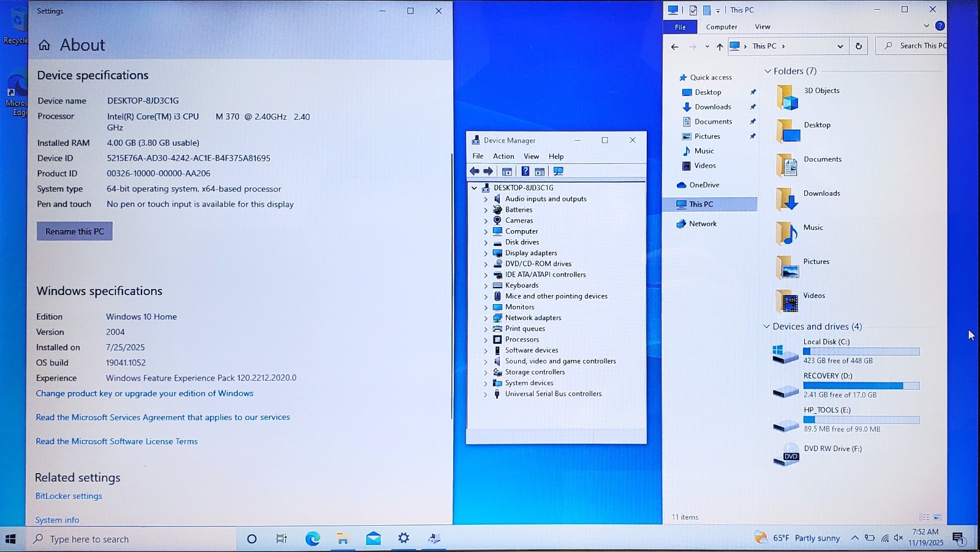The image size is (980, 552).
Task: Expand the Network adapters node
Action: pos(486,318)
